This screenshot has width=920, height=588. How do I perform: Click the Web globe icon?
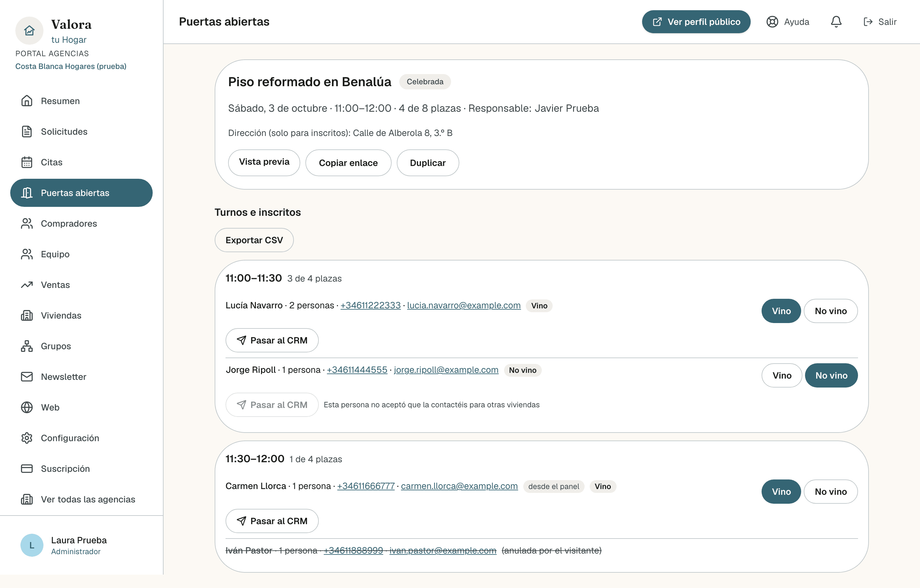coord(27,407)
